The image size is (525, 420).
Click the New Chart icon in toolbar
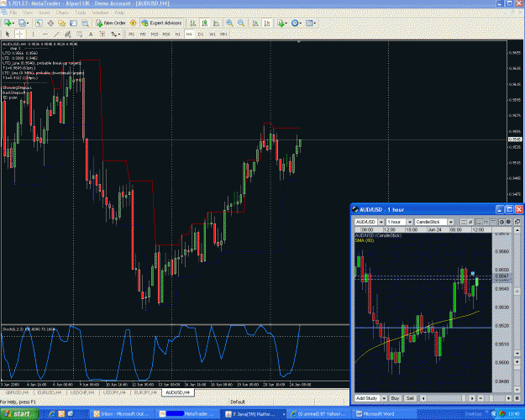click(x=8, y=24)
